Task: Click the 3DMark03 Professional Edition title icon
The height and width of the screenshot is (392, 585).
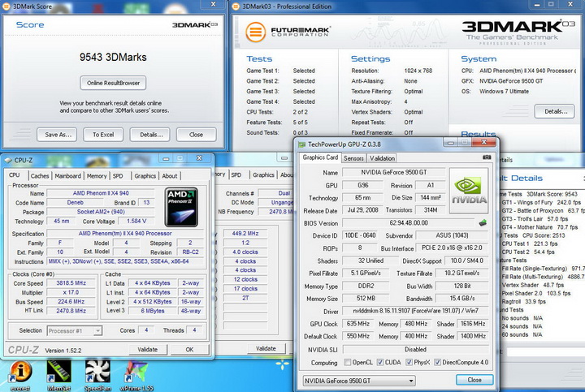Action: (236, 6)
